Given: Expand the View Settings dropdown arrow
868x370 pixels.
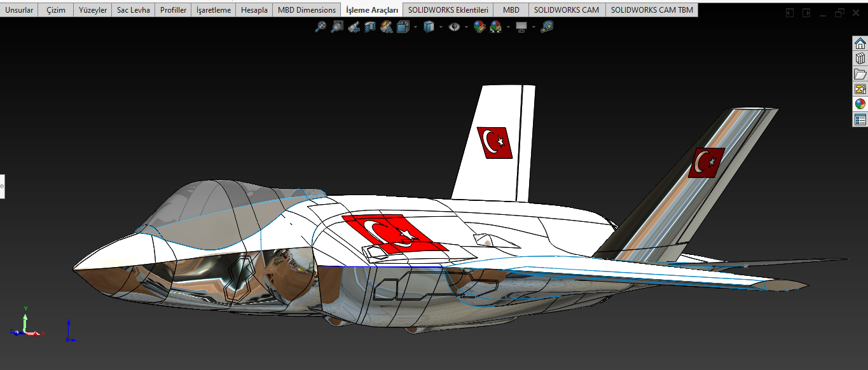Looking at the screenshot, I should 534,27.
